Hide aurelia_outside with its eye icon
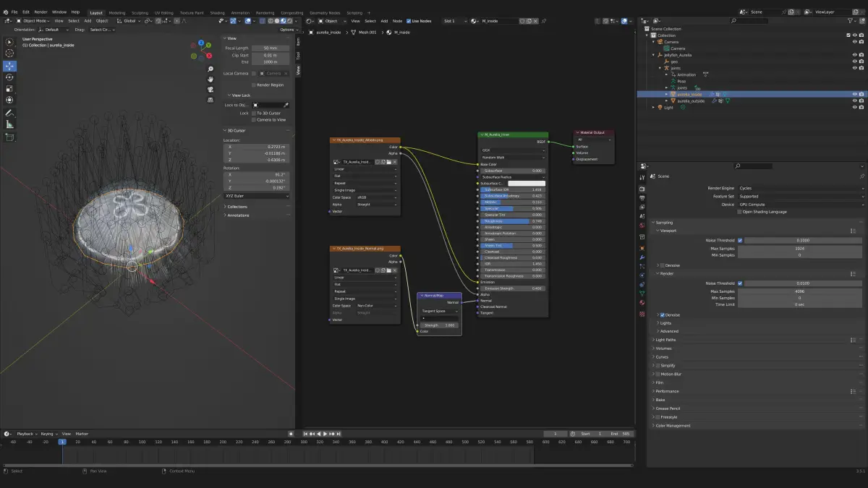868x488 pixels. [x=854, y=101]
